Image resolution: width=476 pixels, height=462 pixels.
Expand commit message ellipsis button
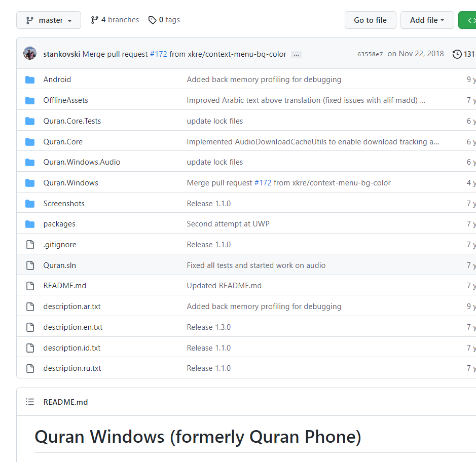(x=296, y=55)
